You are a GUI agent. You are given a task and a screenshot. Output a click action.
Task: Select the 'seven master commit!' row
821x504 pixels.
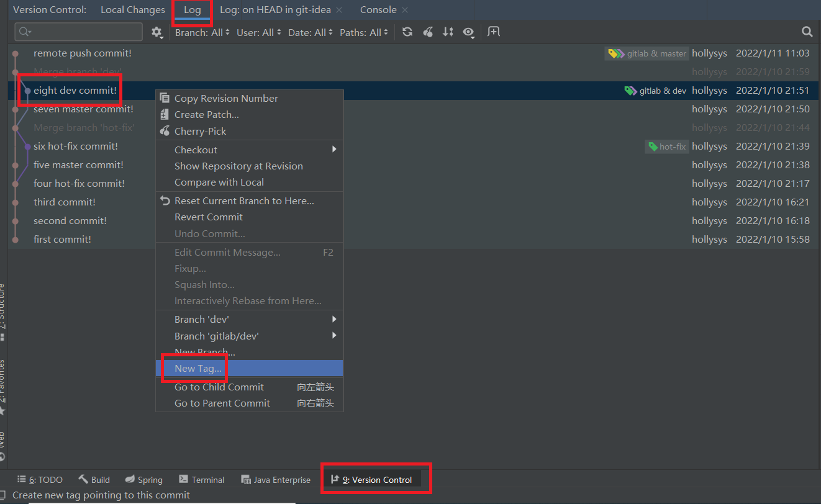tap(413, 109)
